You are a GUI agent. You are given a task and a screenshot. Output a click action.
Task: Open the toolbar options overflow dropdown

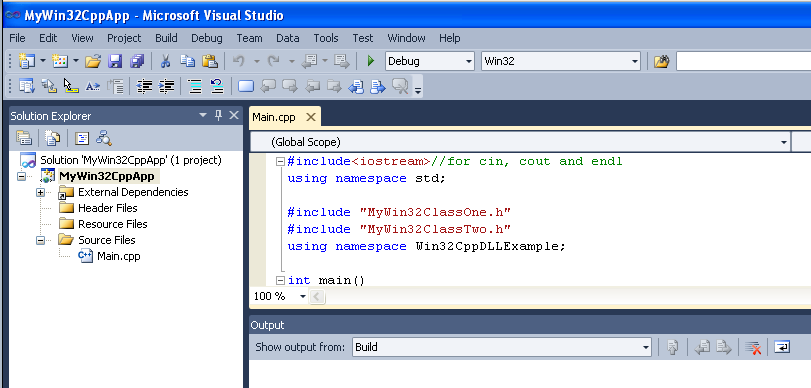click(x=418, y=89)
